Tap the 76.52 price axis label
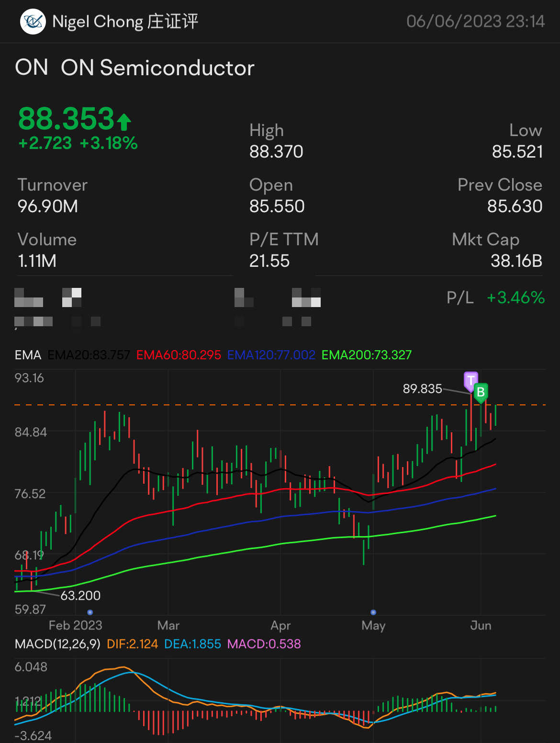This screenshot has width=560, height=743. click(x=30, y=494)
